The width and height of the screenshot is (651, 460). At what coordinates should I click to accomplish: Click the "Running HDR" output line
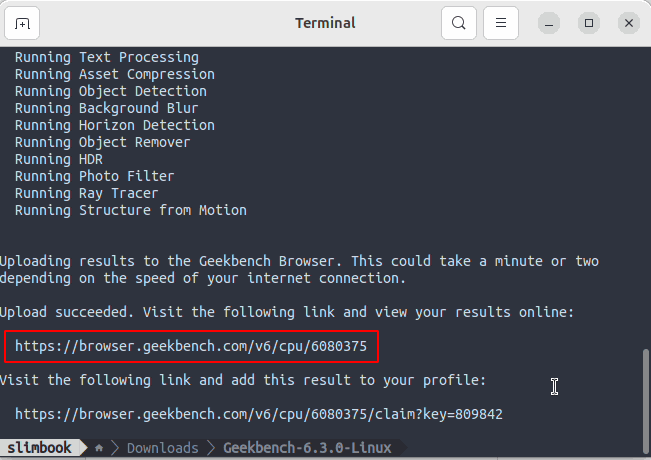(x=59, y=159)
